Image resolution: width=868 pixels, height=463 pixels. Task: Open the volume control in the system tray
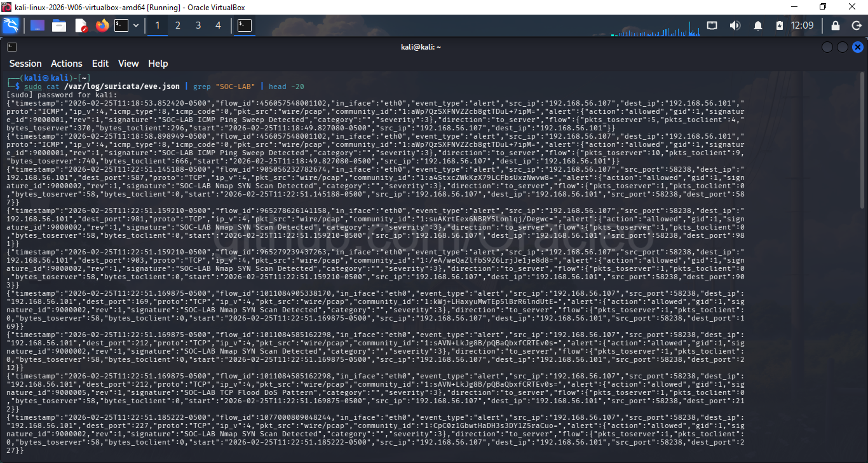tap(735, 25)
